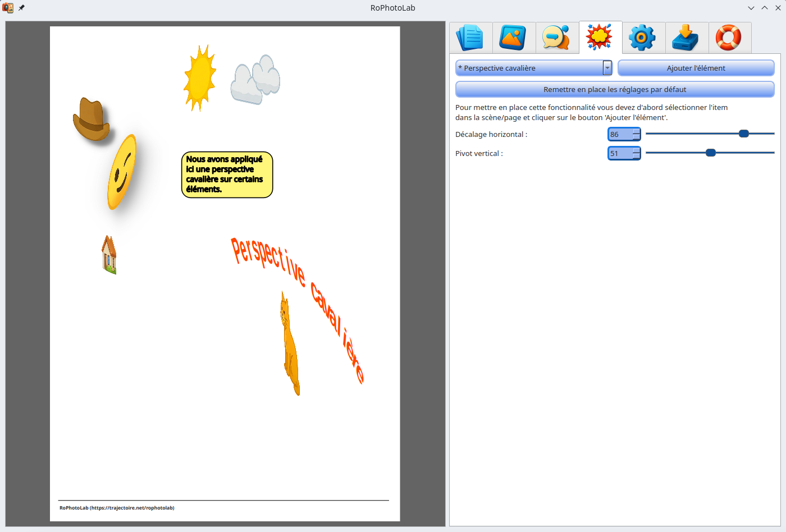Open the download-to-drive save tab
This screenshot has height=532, width=786.
[x=686, y=38]
